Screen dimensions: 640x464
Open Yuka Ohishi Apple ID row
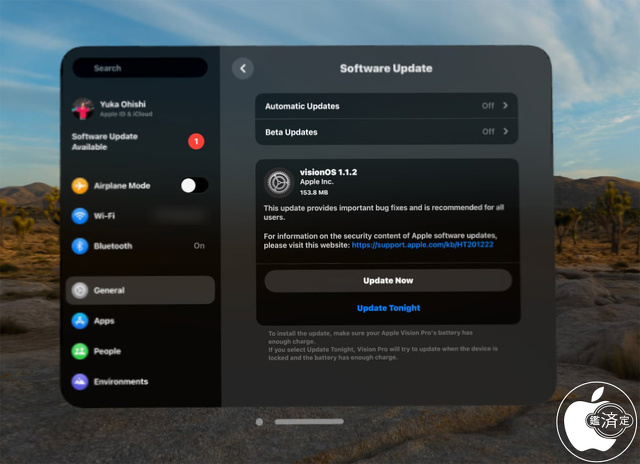pos(139,109)
